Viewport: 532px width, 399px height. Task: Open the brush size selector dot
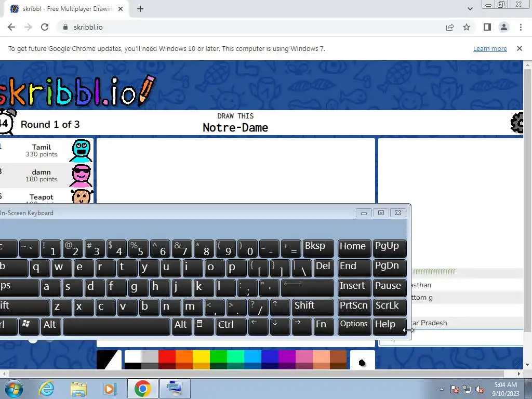pyautogui.click(x=362, y=363)
